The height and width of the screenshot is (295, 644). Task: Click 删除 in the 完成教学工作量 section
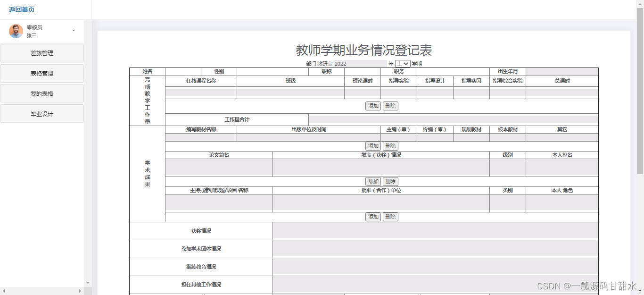[x=390, y=106]
